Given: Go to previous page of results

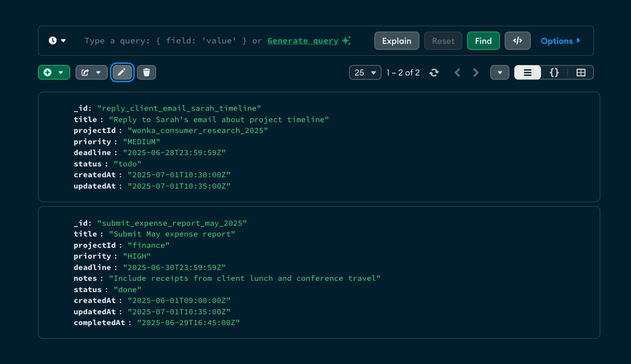Looking at the screenshot, I should [x=458, y=73].
